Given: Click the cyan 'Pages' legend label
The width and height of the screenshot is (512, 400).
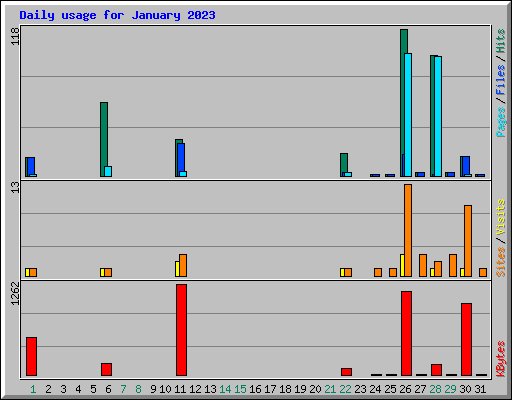Looking at the screenshot, I should click(x=500, y=122).
